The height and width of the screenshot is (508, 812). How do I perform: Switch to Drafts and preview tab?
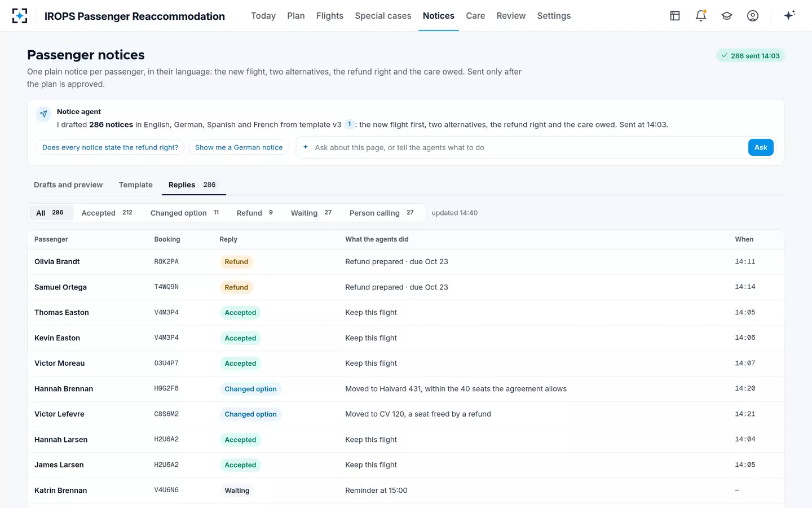[x=68, y=185]
